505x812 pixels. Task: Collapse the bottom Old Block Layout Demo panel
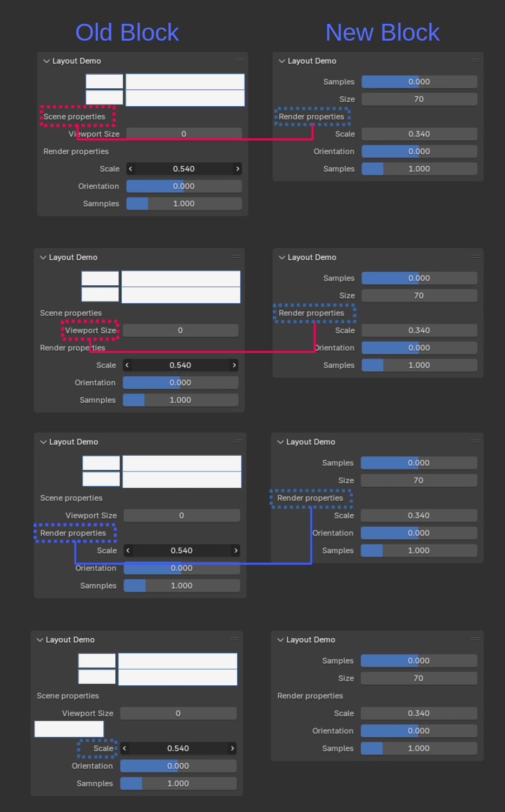point(40,640)
